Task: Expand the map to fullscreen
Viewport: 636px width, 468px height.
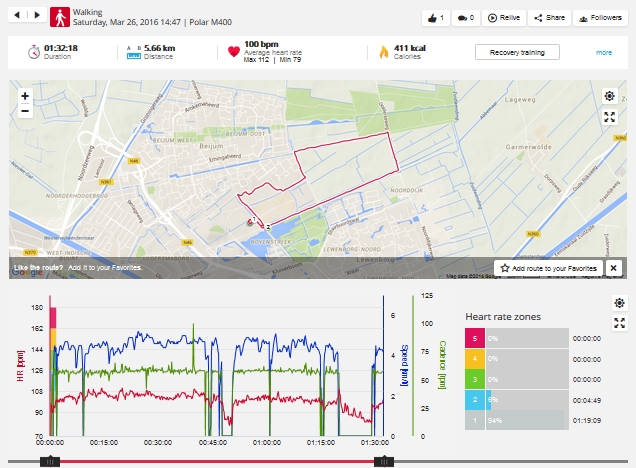Action: click(x=610, y=116)
